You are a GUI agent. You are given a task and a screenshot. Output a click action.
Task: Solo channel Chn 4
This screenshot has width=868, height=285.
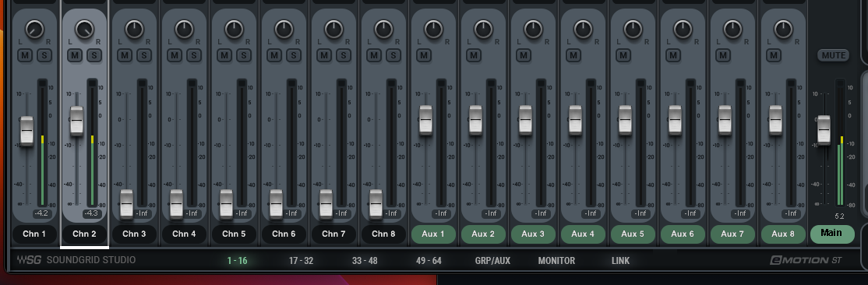pyautogui.click(x=194, y=55)
